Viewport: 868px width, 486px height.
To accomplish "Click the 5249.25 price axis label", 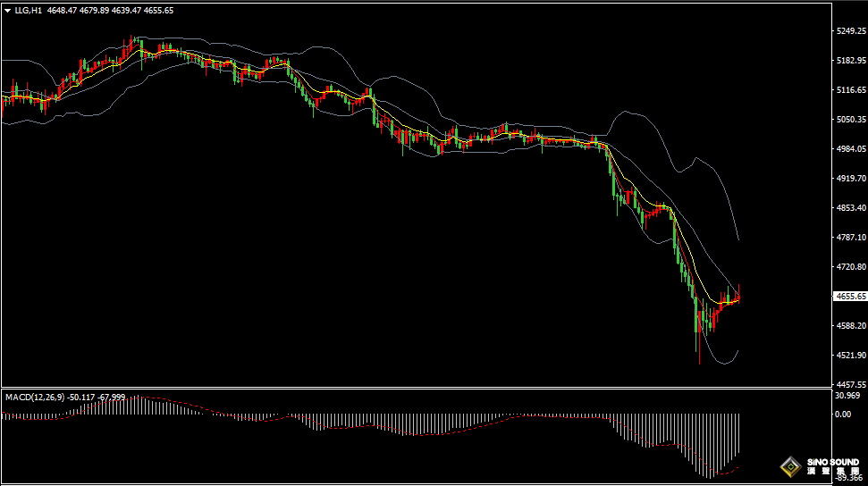I will click(x=849, y=31).
